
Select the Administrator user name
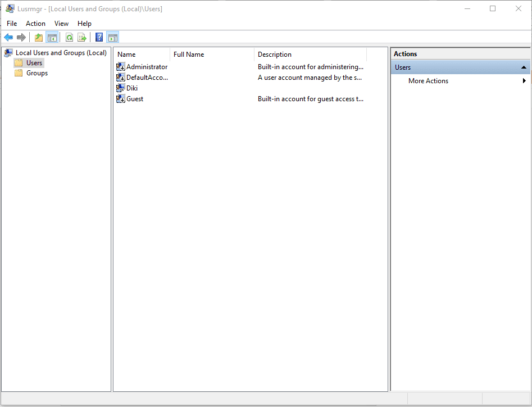pyautogui.click(x=147, y=67)
